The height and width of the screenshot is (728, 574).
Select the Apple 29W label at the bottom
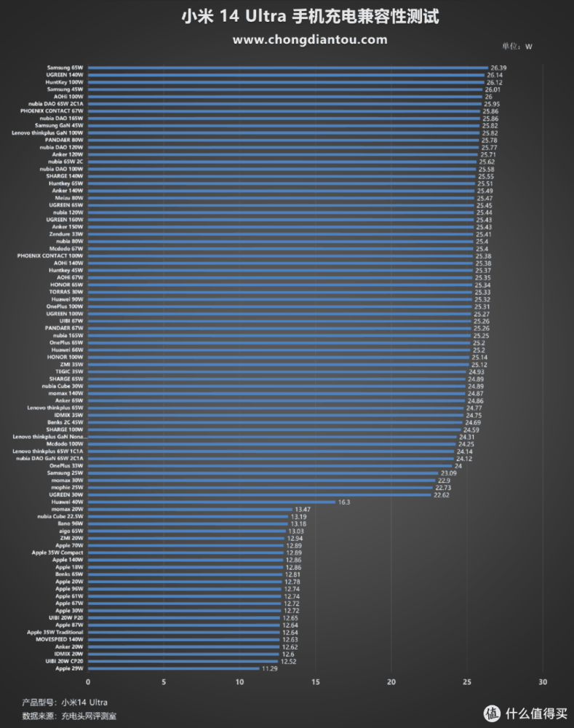tap(70, 668)
